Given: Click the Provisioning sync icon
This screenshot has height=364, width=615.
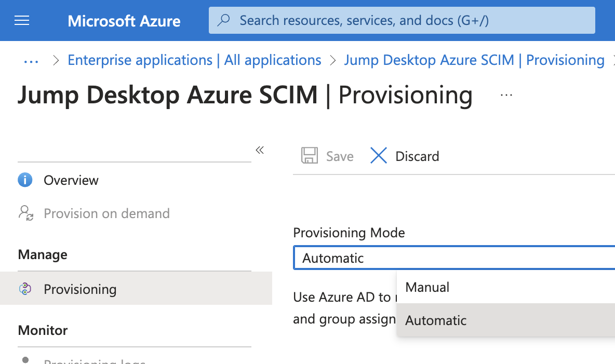Looking at the screenshot, I should pos(25,289).
